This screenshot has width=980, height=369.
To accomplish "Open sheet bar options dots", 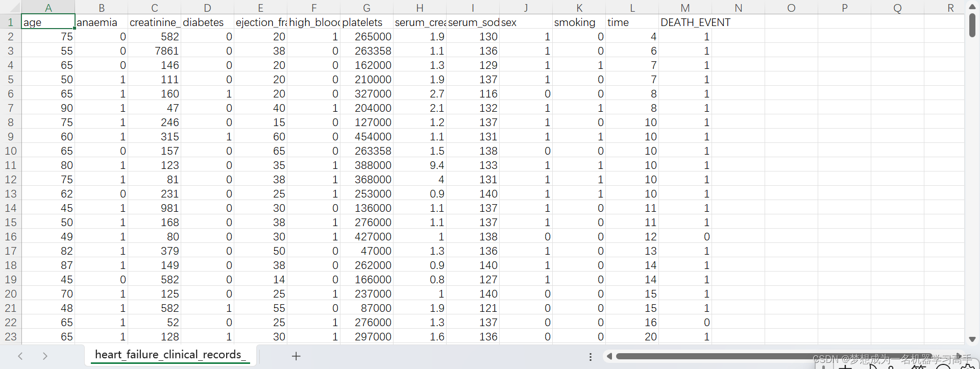I will (x=591, y=357).
